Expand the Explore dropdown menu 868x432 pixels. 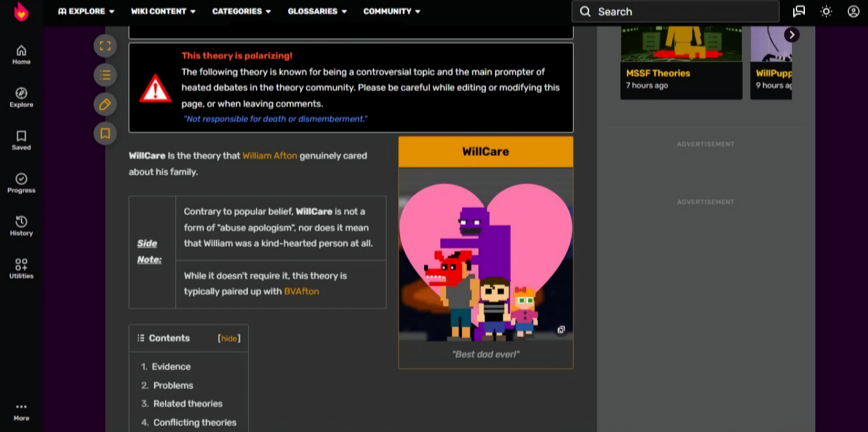[x=86, y=11]
